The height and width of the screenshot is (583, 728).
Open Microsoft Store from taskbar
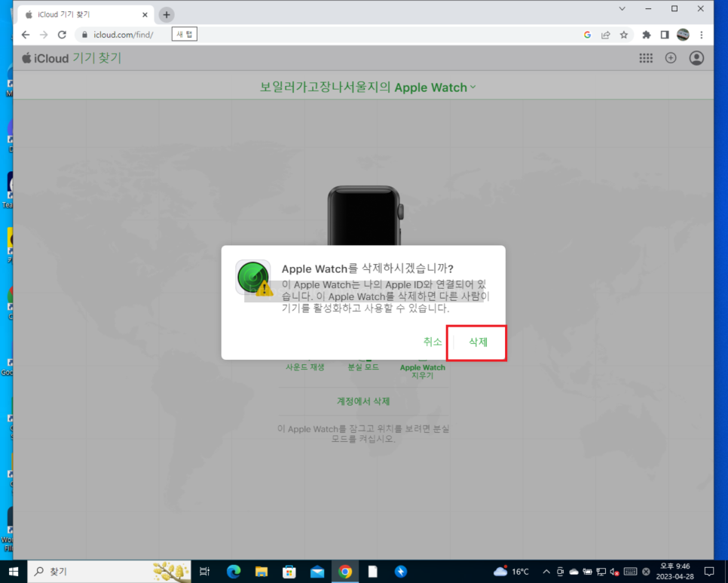(289, 572)
